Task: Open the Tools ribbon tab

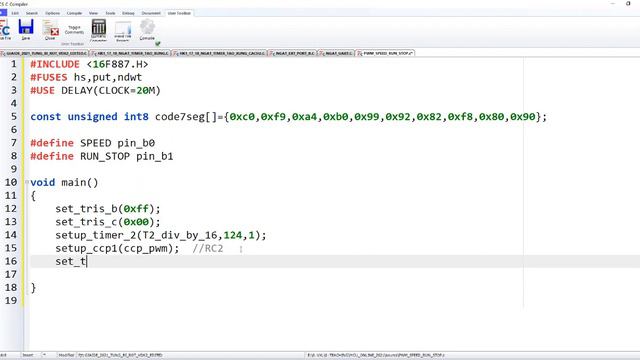Action: click(x=110, y=13)
